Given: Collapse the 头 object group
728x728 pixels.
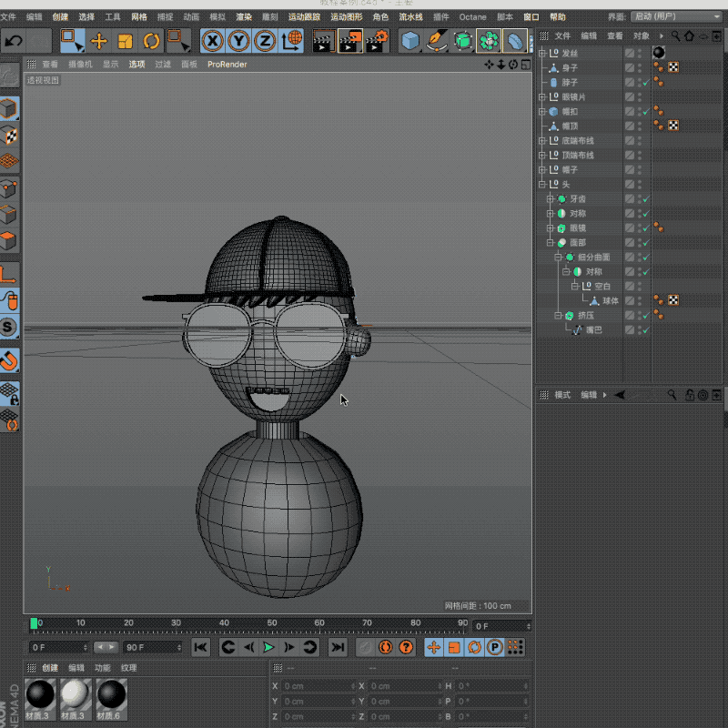Looking at the screenshot, I should point(542,185).
